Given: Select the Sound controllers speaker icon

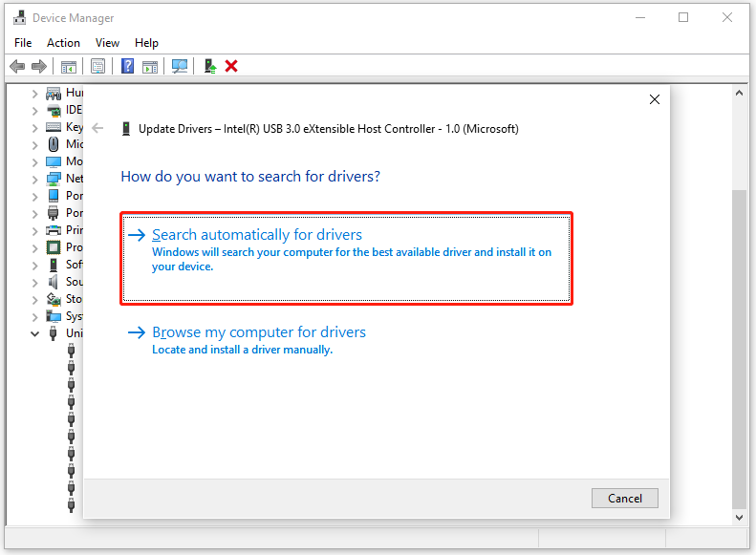Looking at the screenshot, I should (54, 282).
